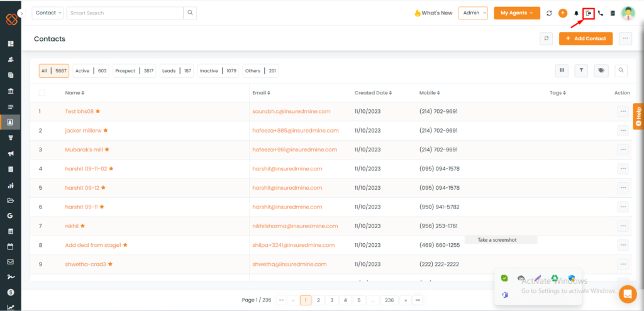Click the orange Help side tab
644x311 pixels.
(638, 116)
